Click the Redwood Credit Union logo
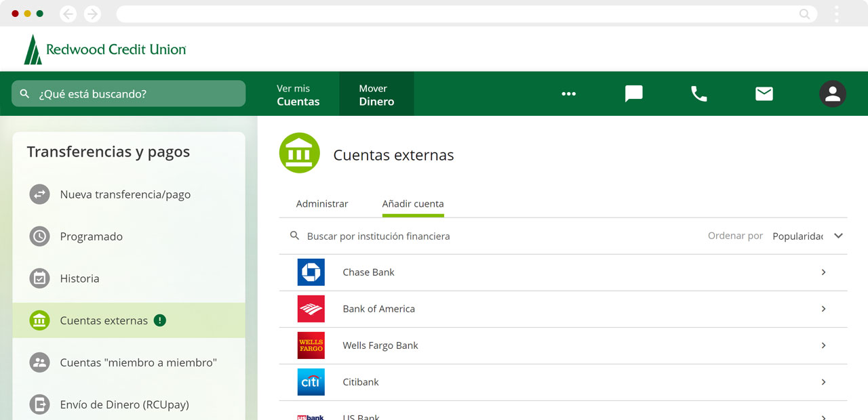 click(x=105, y=49)
